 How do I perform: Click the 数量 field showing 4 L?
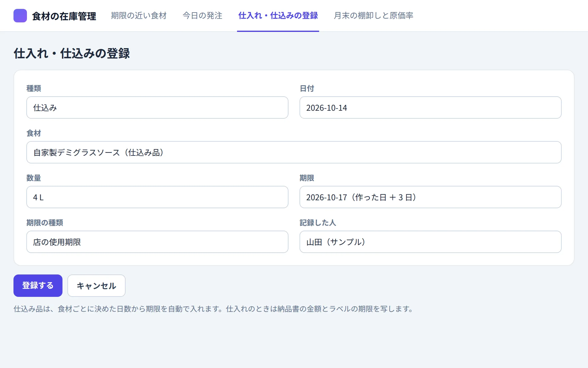coord(157,197)
